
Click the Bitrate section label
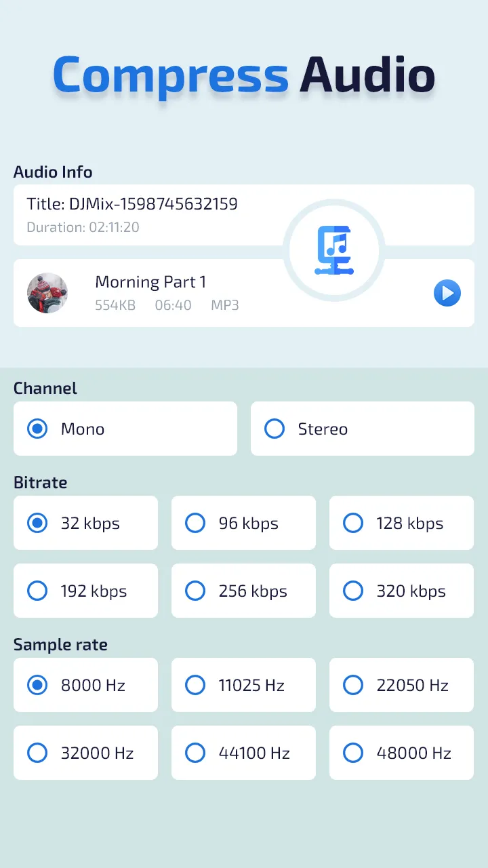[x=40, y=482]
